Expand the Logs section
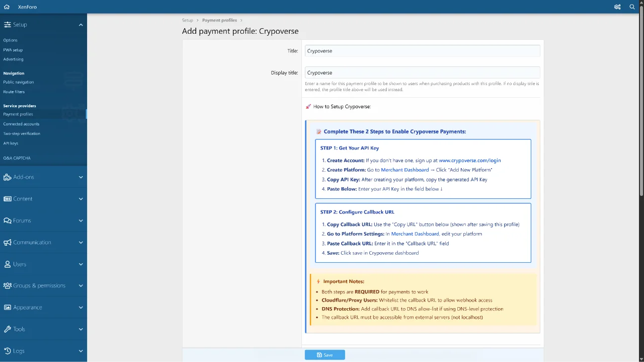This screenshot has width=644, height=362. (80, 351)
